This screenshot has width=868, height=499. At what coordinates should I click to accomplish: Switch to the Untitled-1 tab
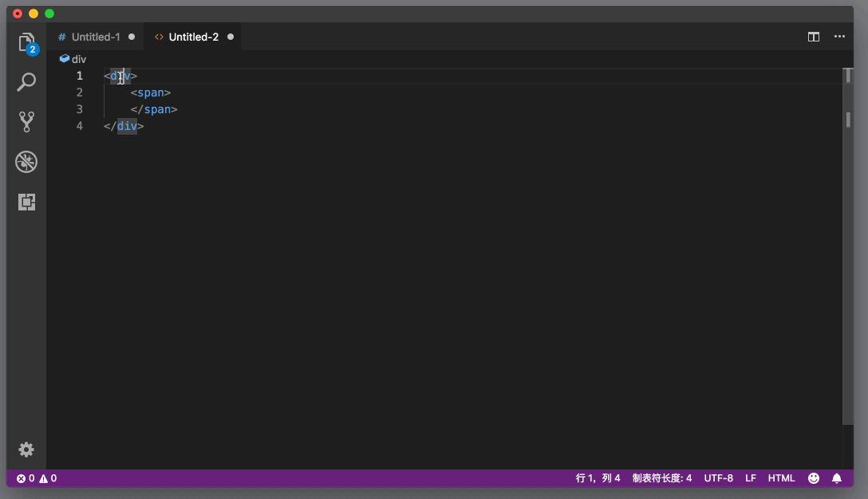[95, 37]
